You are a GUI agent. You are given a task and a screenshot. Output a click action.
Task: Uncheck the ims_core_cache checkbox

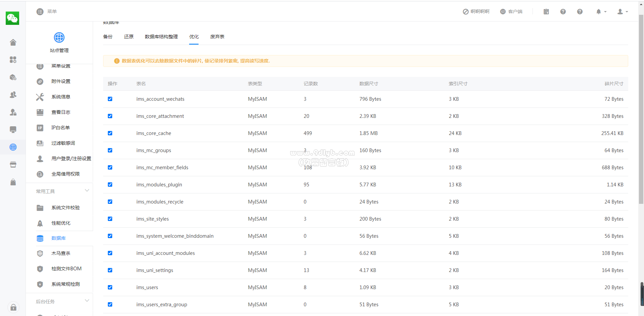pos(110,133)
